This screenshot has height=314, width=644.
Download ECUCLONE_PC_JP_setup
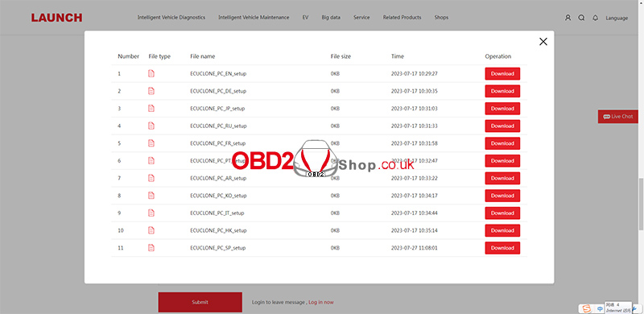502,109
